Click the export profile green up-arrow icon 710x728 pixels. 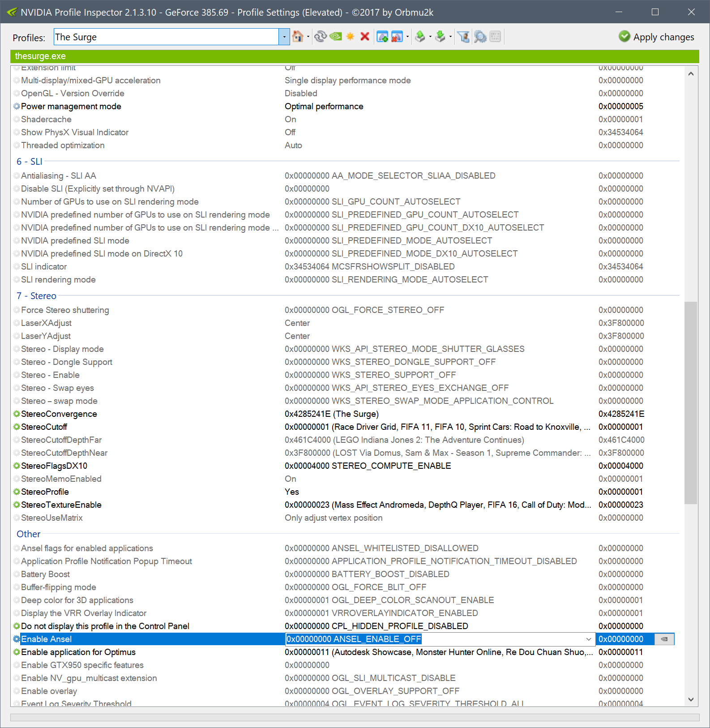click(420, 37)
